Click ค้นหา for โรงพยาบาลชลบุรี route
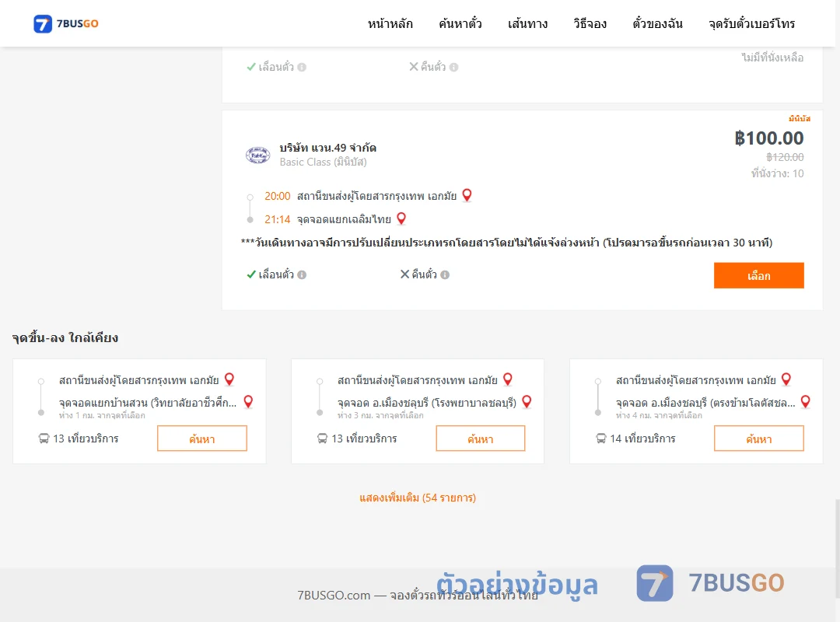The image size is (840, 622). [x=481, y=439]
